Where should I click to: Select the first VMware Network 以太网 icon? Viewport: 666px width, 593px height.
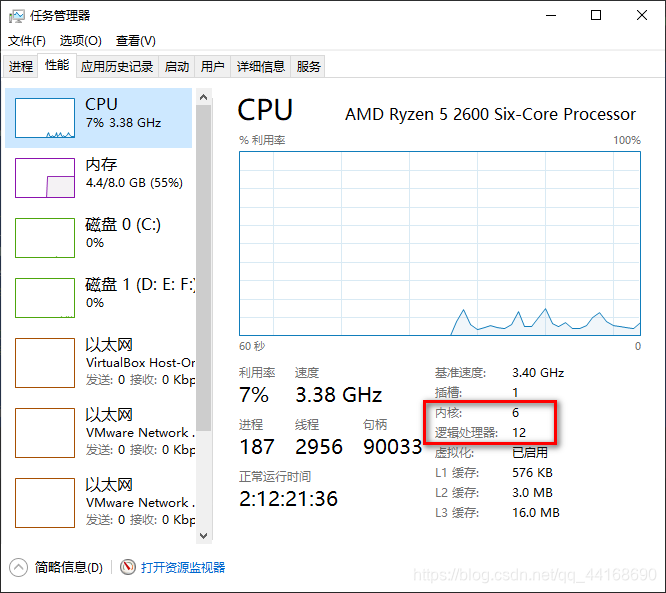pyautogui.click(x=45, y=433)
